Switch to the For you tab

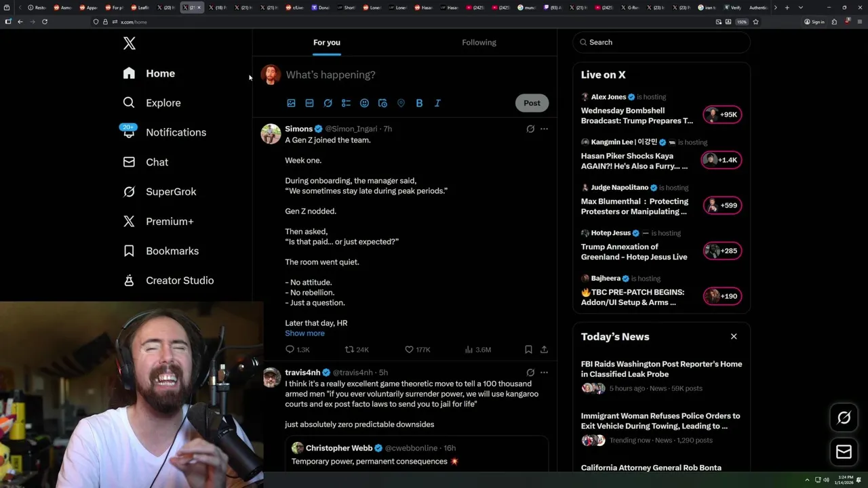tap(327, 43)
